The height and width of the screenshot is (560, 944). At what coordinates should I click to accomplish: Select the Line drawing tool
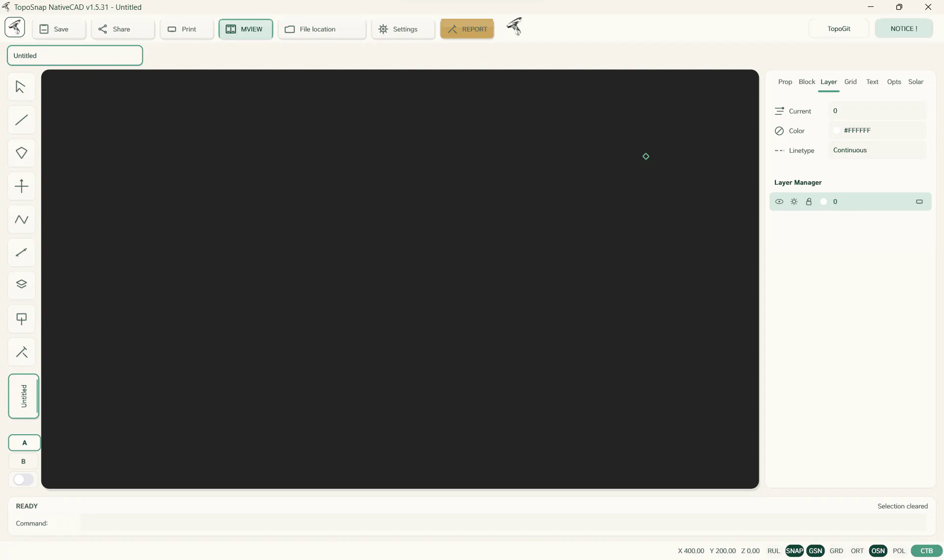[x=21, y=120]
